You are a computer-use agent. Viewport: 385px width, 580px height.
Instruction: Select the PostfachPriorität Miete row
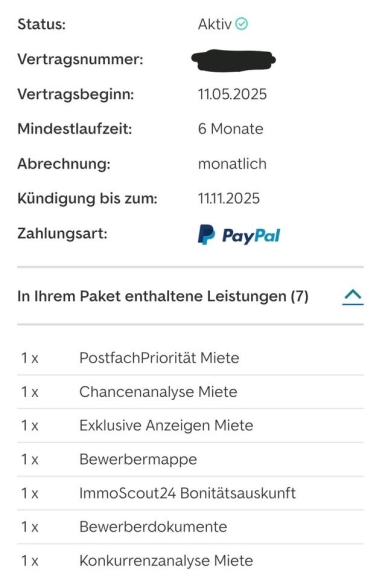190,358
